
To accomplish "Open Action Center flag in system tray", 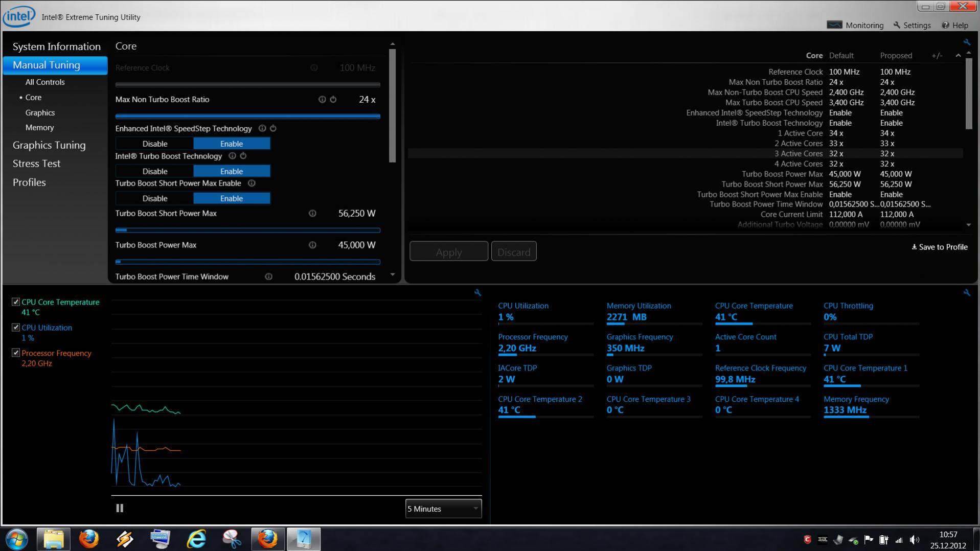I will coord(869,539).
